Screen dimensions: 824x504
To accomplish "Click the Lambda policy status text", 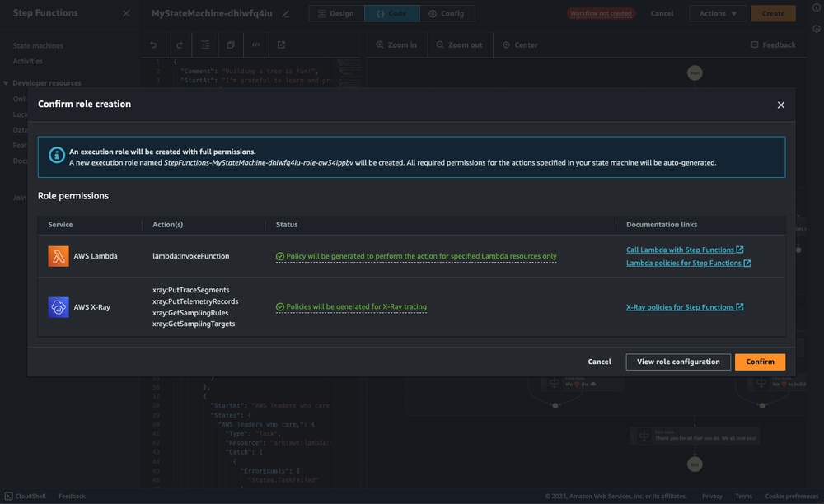I will pyautogui.click(x=421, y=256).
